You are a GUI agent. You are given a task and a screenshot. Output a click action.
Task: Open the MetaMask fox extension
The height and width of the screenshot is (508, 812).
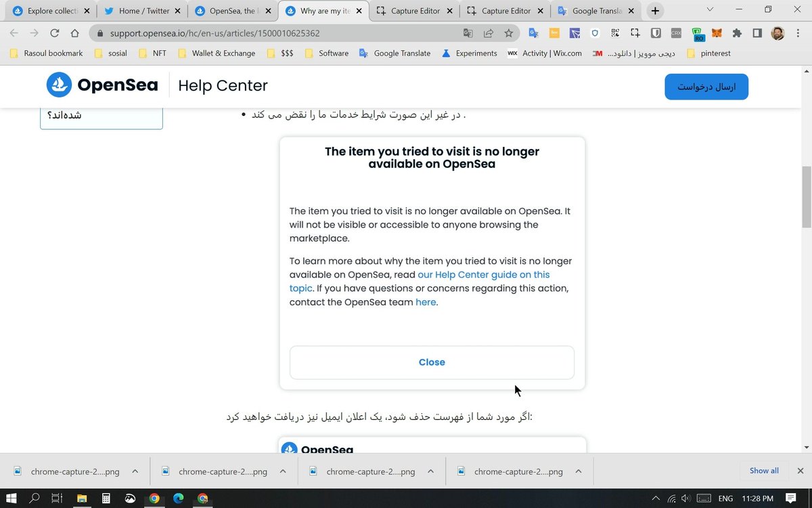tap(717, 33)
